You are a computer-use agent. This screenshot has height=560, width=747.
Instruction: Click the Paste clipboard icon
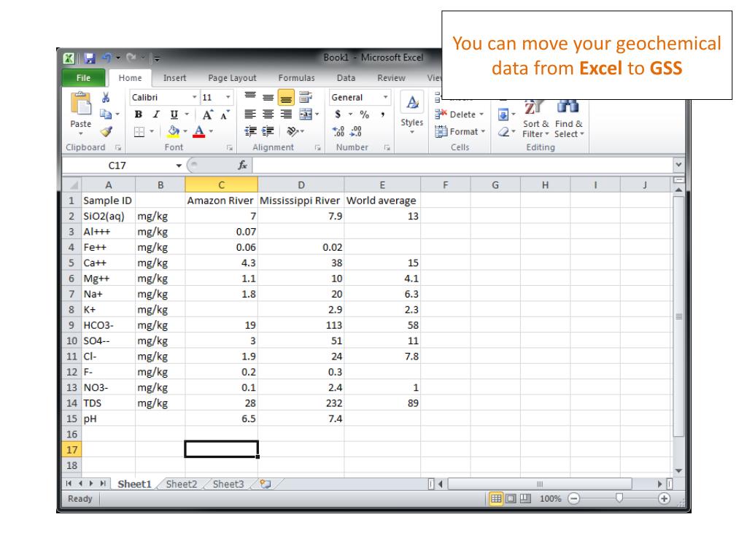(80, 104)
